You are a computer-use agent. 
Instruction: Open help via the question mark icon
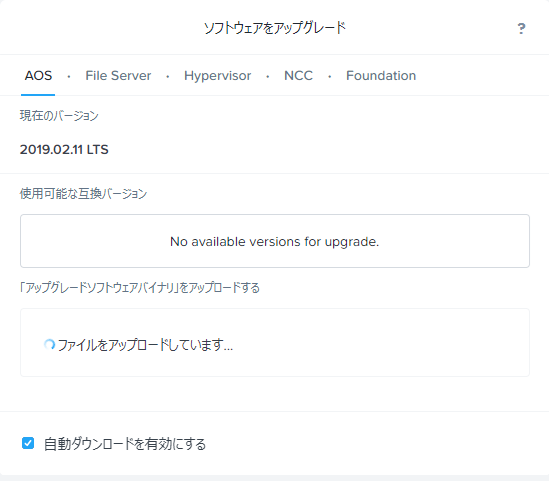tap(521, 28)
